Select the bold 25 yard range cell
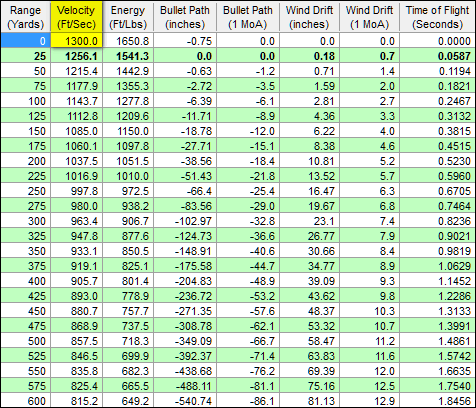476x408 pixels. click(26, 56)
